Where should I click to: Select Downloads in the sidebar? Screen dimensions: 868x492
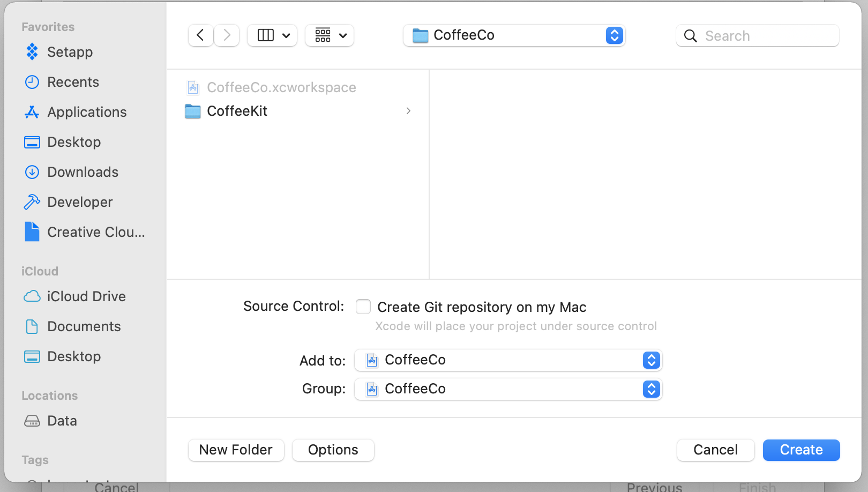pyautogui.click(x=83, y=172)
